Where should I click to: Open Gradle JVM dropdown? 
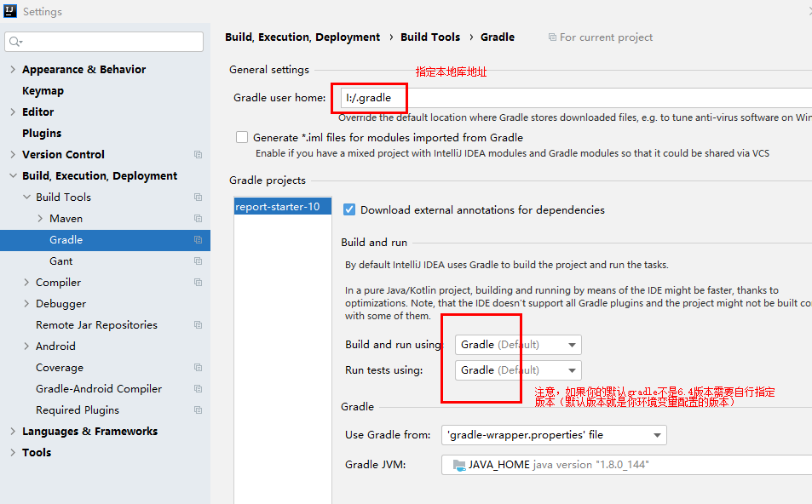tap(626, 465)
